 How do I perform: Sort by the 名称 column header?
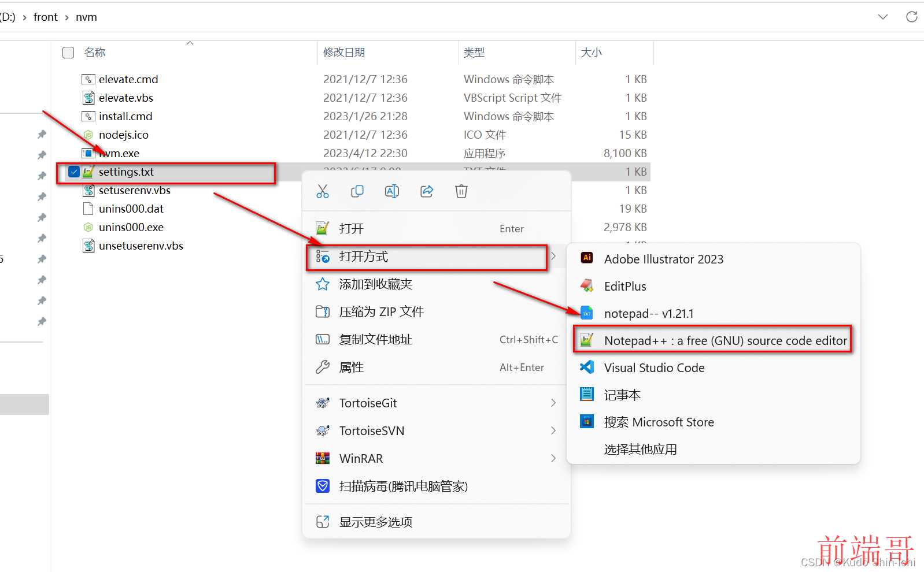click(95, 53)
